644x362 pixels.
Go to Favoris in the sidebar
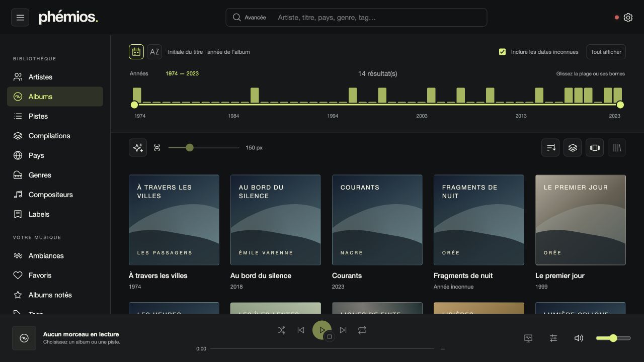55,276
